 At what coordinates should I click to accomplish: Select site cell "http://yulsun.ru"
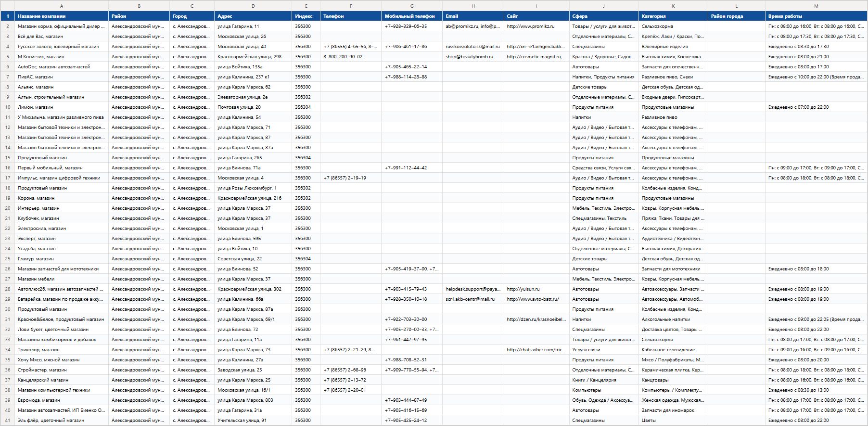536,289
